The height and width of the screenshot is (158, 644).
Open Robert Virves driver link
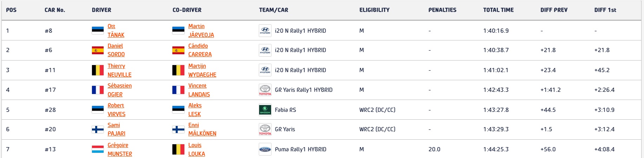116,110
